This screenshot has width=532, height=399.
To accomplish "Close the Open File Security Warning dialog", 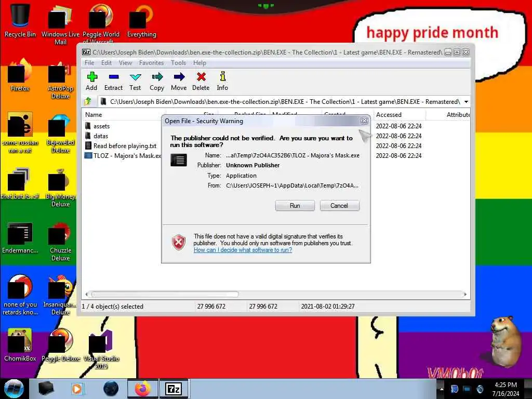I will (364, 121).
